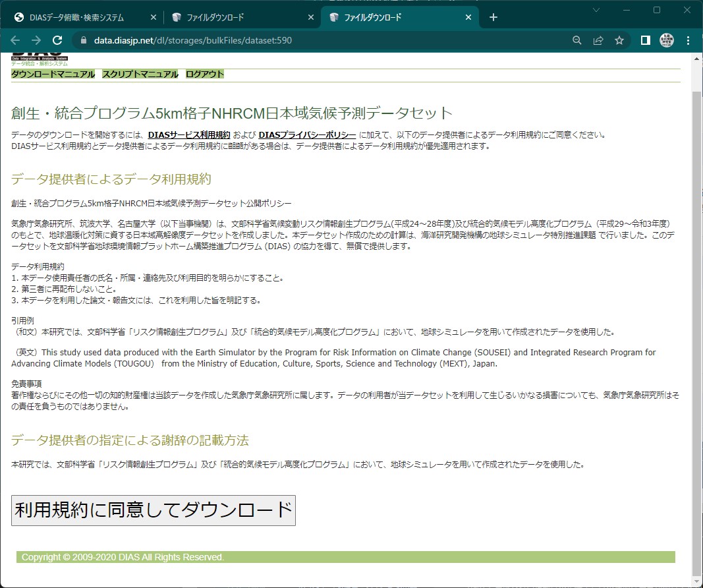Open the DIASプライバシーポリシー link
Screen dimensions: 703x588
307,134
